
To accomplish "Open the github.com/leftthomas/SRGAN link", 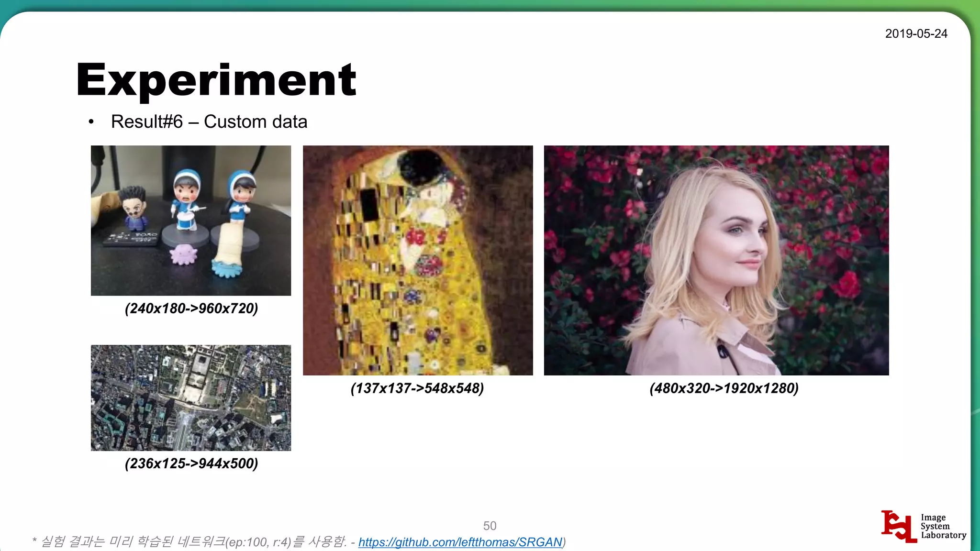I will (460, 542).
